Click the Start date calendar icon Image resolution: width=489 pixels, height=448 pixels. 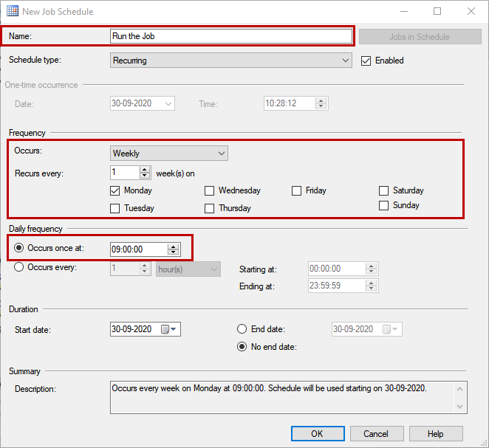coord(165,329)
